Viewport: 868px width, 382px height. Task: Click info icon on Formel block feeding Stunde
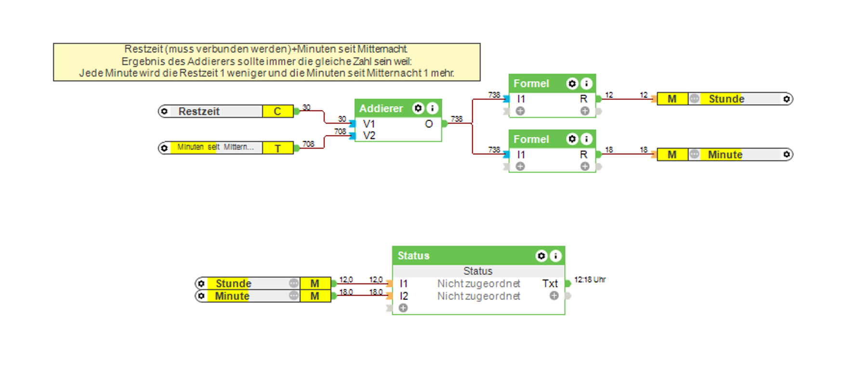pyautogui.click(x=586, y=83)
